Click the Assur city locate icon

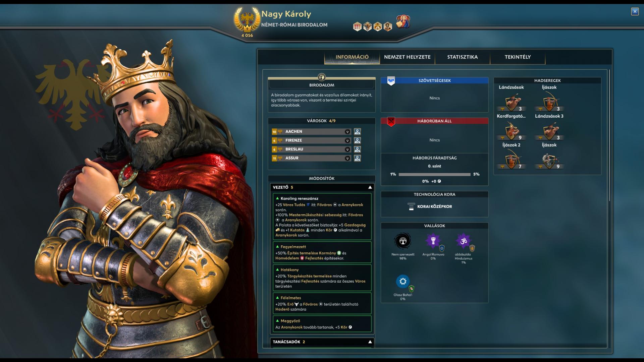tap(357, 158)
